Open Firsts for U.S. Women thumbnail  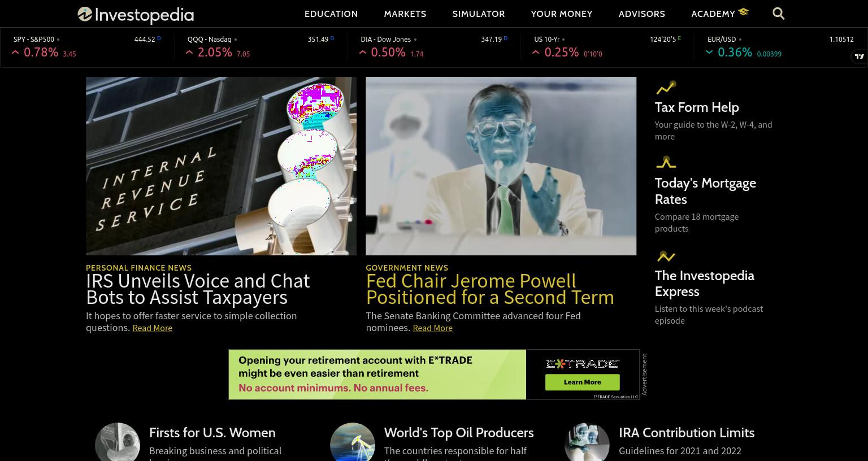coord(118,442)
